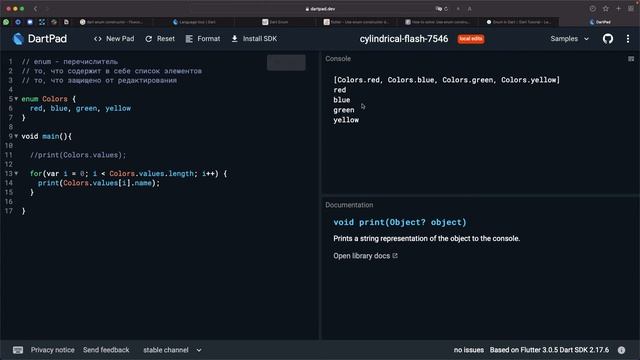
Task: Switch to the Language tour browser tab
Action: [194, 22]
